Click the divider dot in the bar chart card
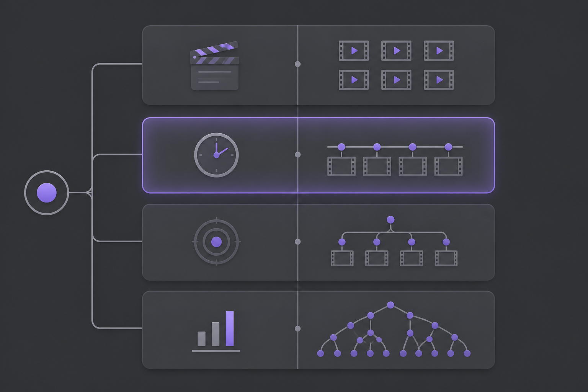This screenshot has height=392, width=588. [x=297, y=328]
